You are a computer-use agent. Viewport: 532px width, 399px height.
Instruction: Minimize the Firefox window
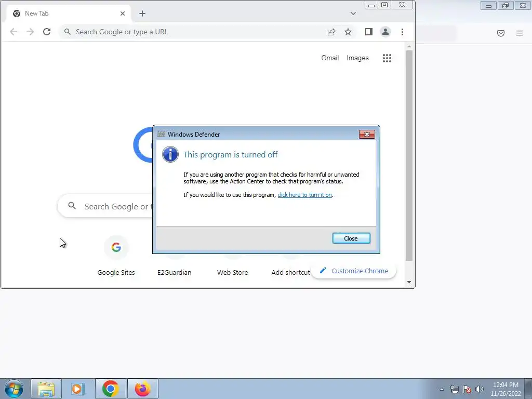(x=488, y=5)
